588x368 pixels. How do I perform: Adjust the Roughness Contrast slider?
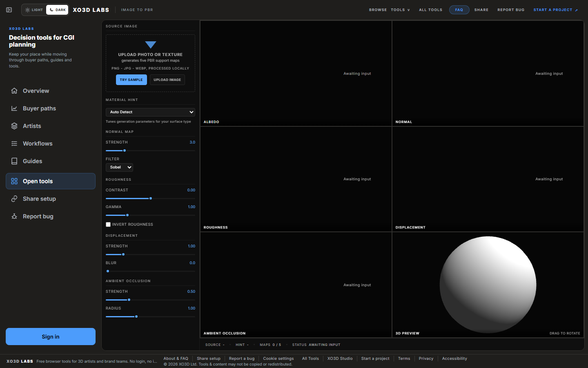click(x=150, y=198)
